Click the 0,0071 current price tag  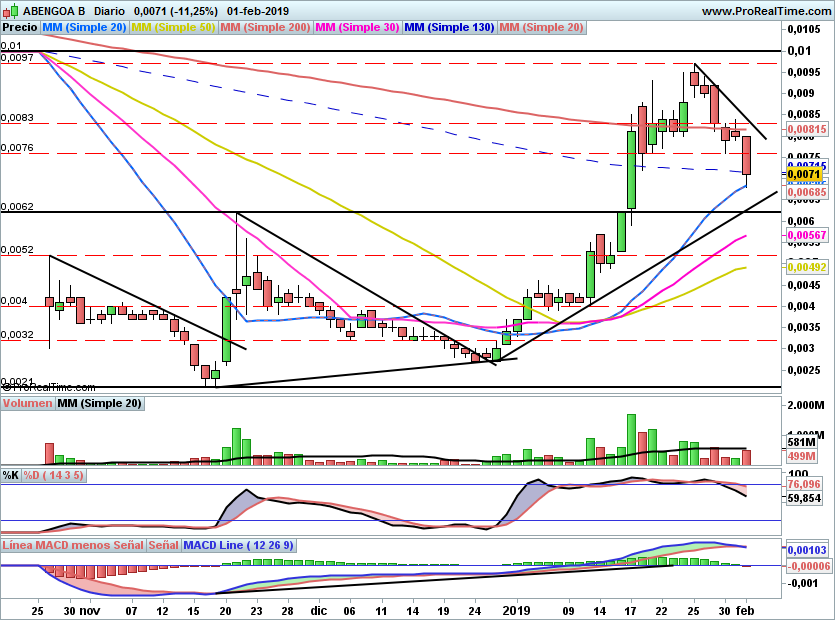[804, 174]
